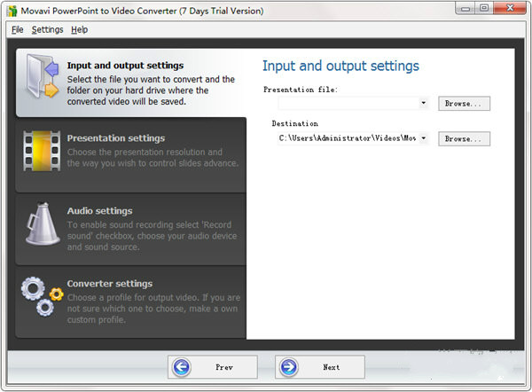Switch to the Presentation settings section title

click(x=115, y=138)
